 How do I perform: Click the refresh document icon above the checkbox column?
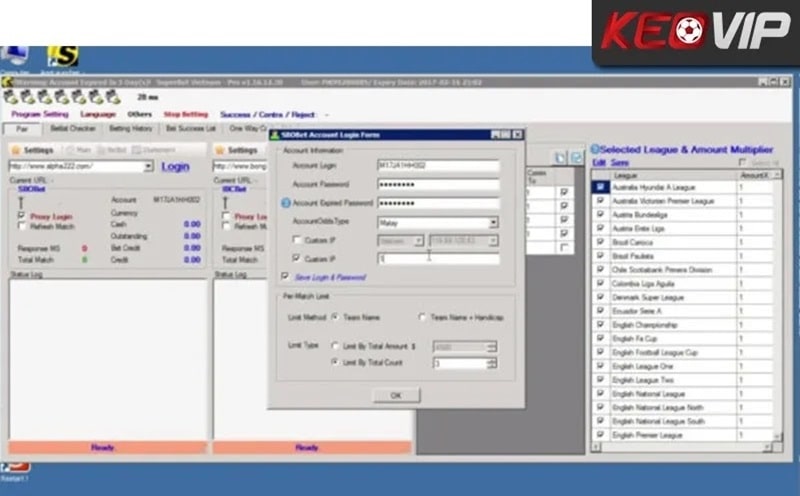coord(576,157)
